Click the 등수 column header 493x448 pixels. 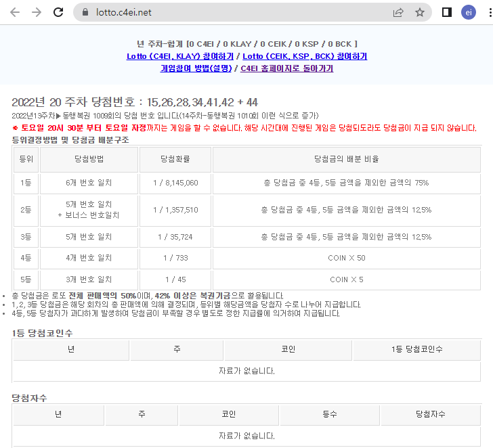330,415
